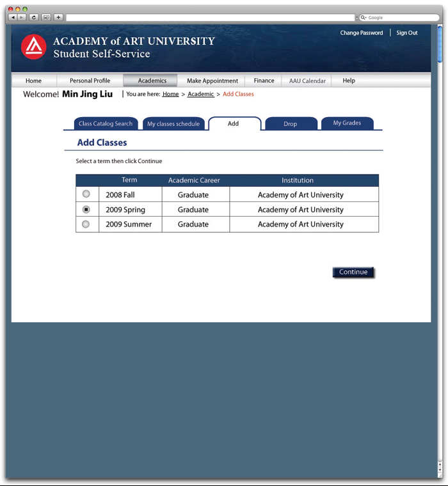Open the Academics menu
This screenshot has width=448, height=486.
[x=150, y=81]
